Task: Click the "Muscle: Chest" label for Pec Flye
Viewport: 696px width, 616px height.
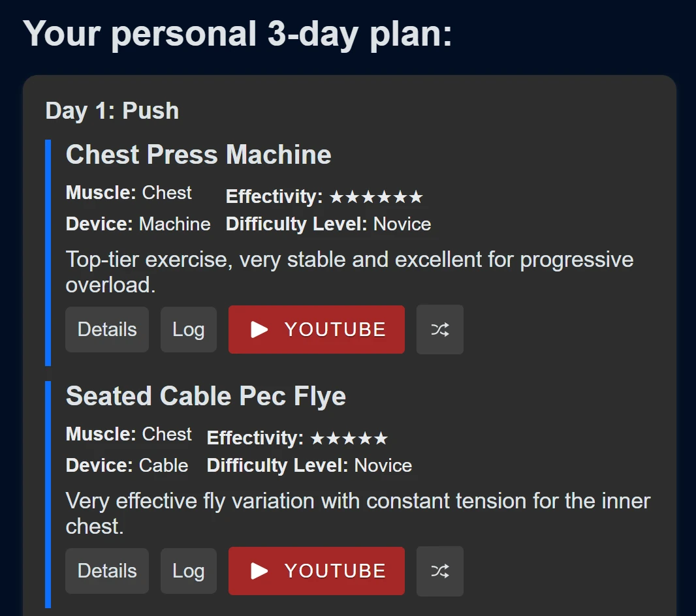Action: click(x=129, y=434)
